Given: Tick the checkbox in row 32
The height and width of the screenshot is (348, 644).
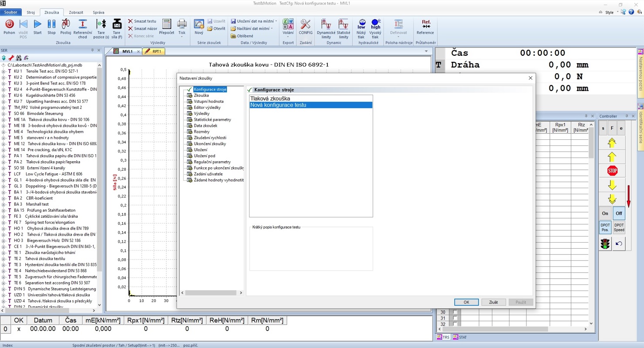Looking at the screenshot, I should coord(455,324).
